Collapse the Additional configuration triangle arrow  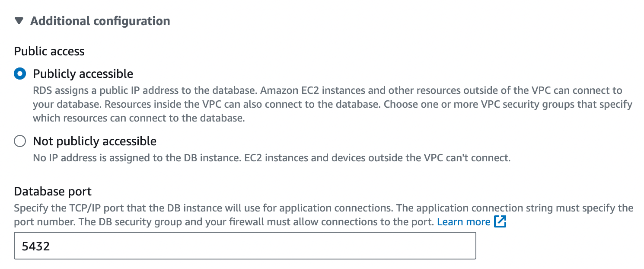coord(19,21)
